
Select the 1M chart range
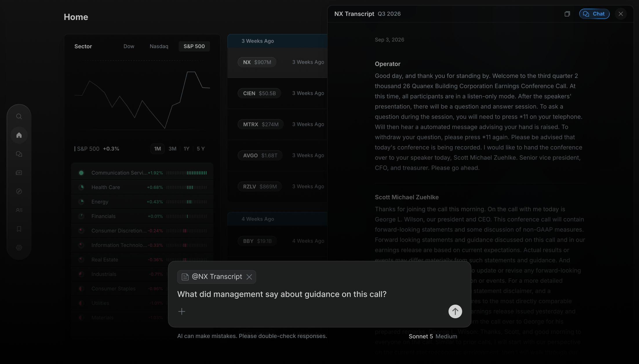(157, 149)
